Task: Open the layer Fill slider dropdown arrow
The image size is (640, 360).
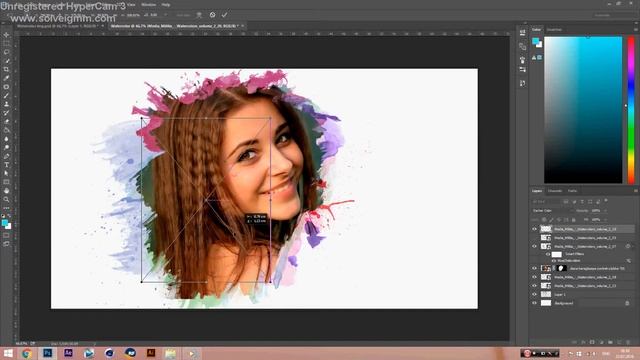Action: (x=605, y=220)
